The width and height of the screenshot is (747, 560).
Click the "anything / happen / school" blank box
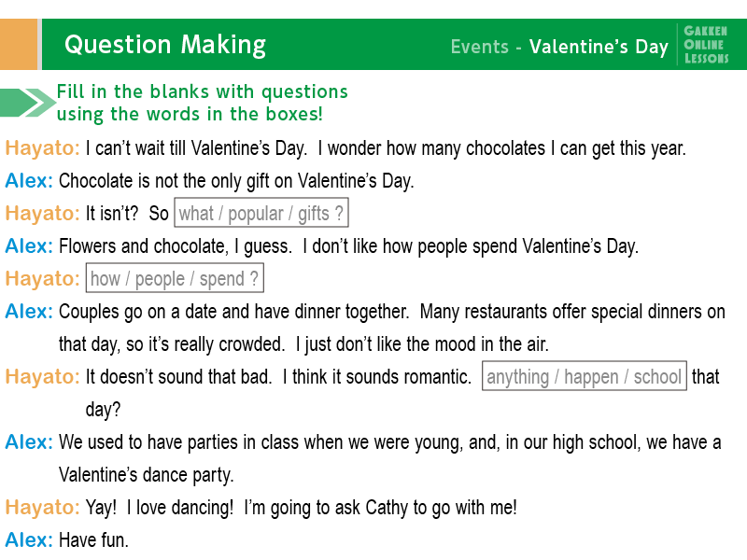tap(585, 376)
